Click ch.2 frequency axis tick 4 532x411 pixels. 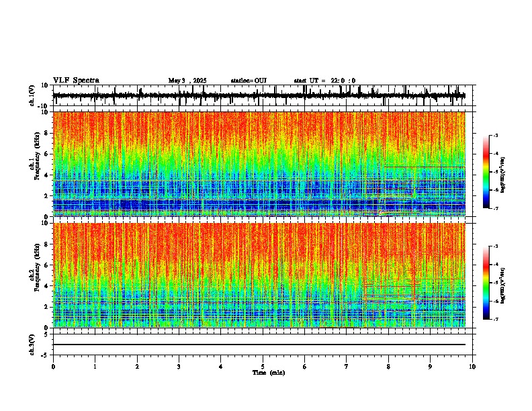point(46,286)
